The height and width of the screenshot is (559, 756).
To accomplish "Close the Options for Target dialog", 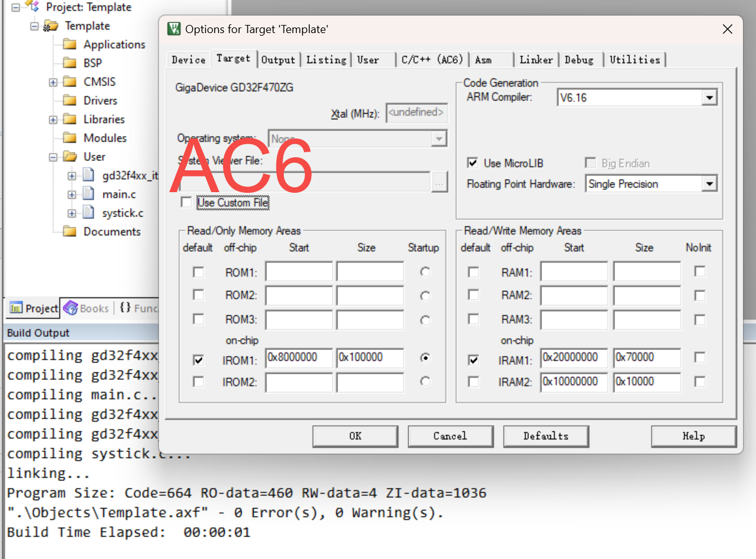I will [727, 29].
